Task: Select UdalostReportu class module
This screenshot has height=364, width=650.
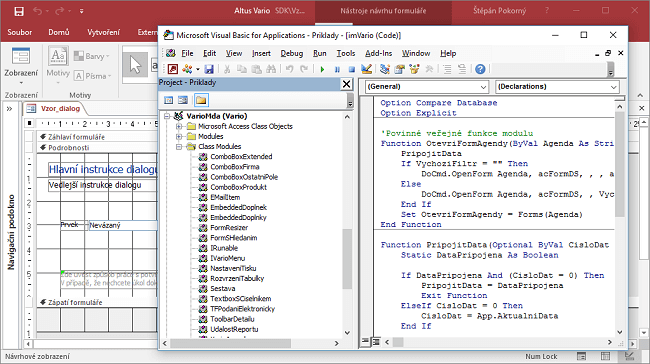Action: [x=234, y=329]
